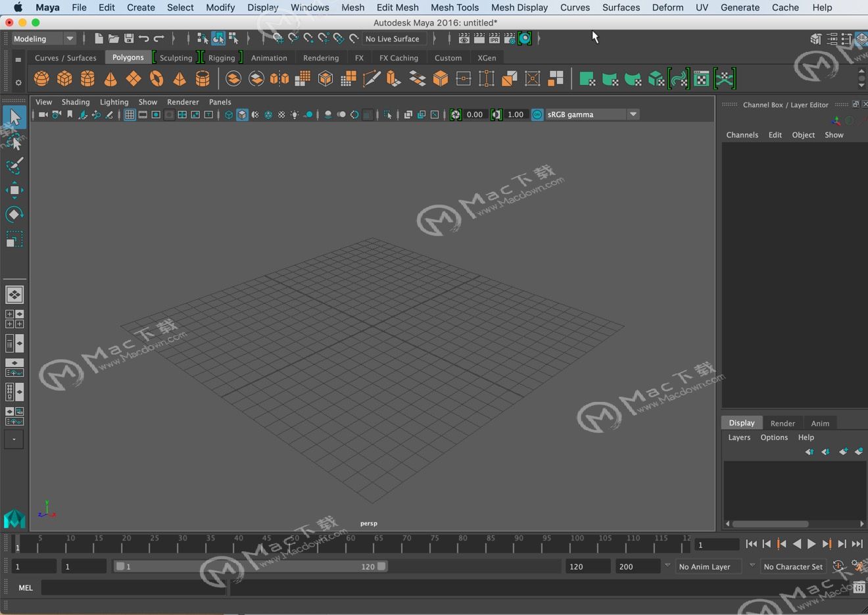The image size is (868, 615).
Task: Toggle select by object type mode
Action: pyautogui.click(x=218, y=39)
